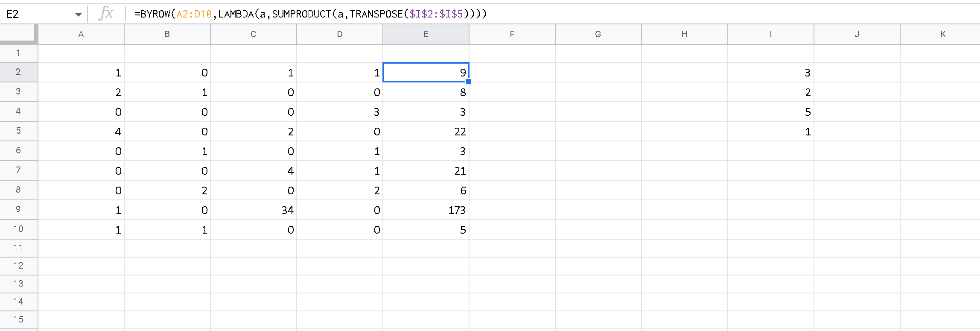Select column I header
The width and height of the screenshot is (980, 331).
click(x=771, y=34)
